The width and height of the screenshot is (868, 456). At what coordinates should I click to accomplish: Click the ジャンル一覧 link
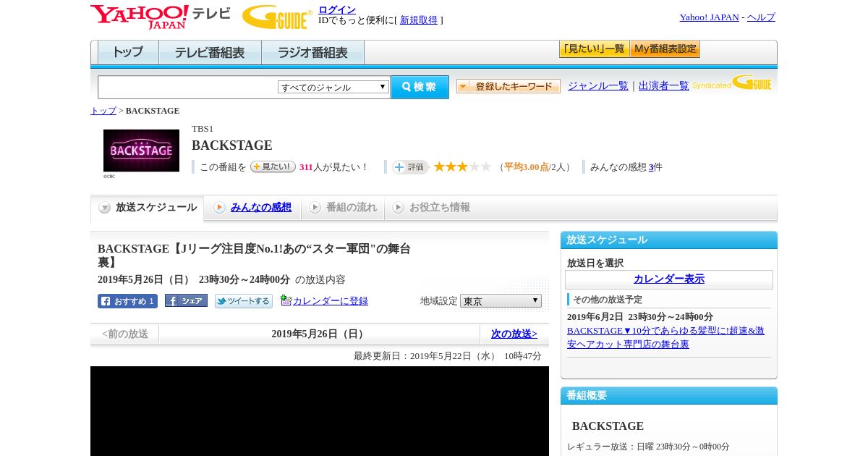pos(598,85)
